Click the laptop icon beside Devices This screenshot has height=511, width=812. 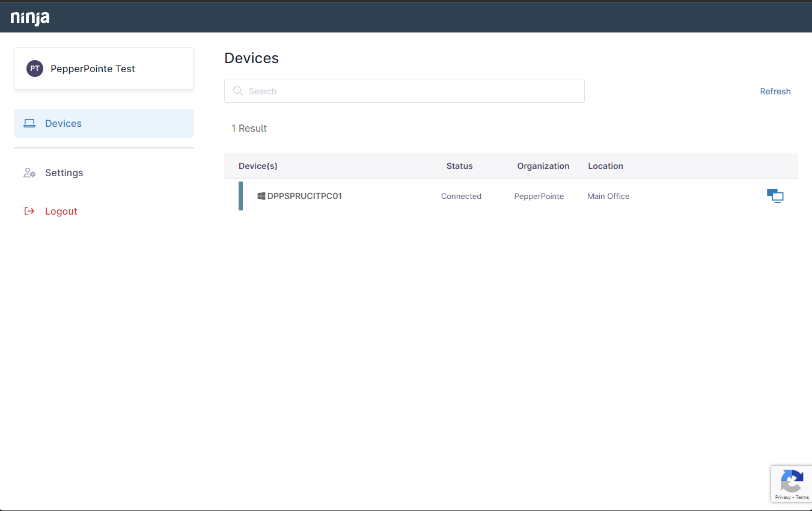pyautogui.click(x=29, y=123)
